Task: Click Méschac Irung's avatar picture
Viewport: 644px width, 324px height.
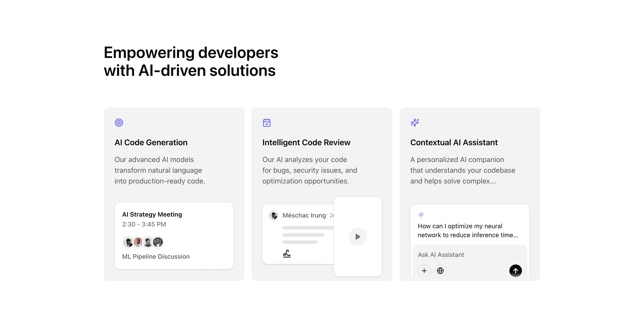Action: (273, 215)
